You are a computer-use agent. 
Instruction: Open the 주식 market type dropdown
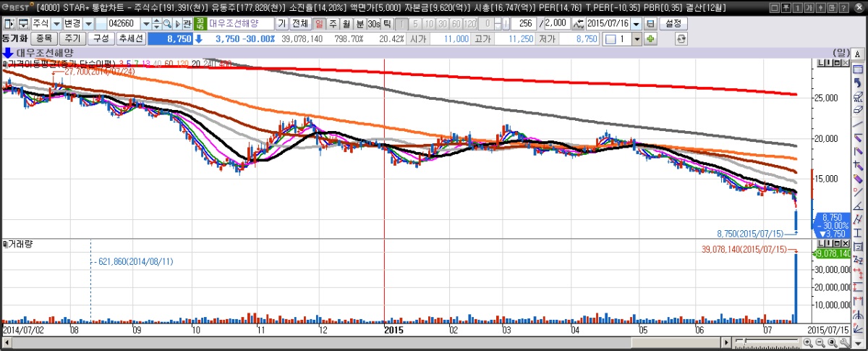[x=56, y=23]
